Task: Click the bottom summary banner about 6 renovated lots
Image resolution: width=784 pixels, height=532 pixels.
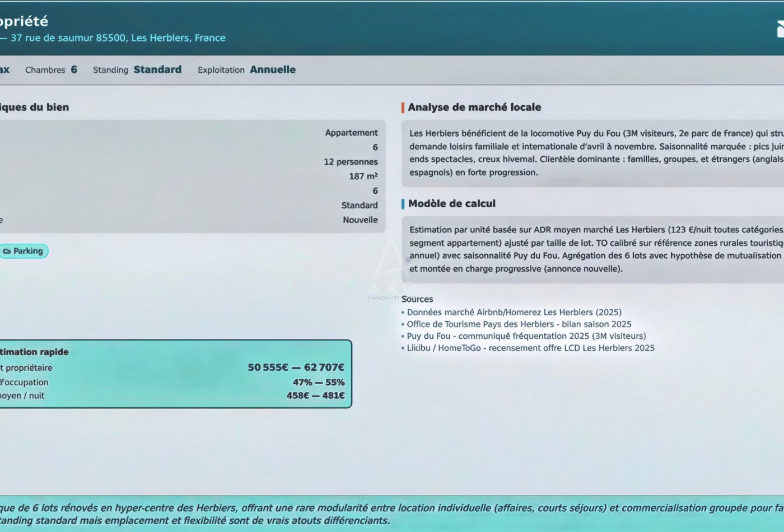Action: [392, 514]
